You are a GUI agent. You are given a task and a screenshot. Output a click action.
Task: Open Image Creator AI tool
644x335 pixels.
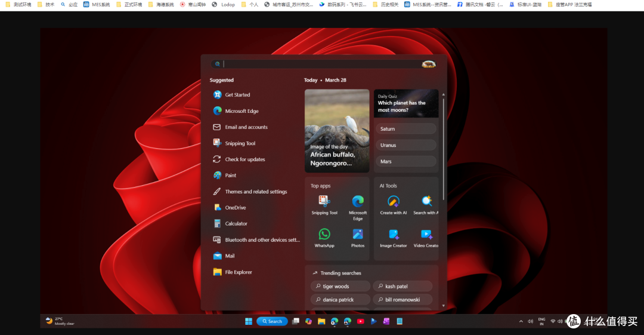[394, 238]
